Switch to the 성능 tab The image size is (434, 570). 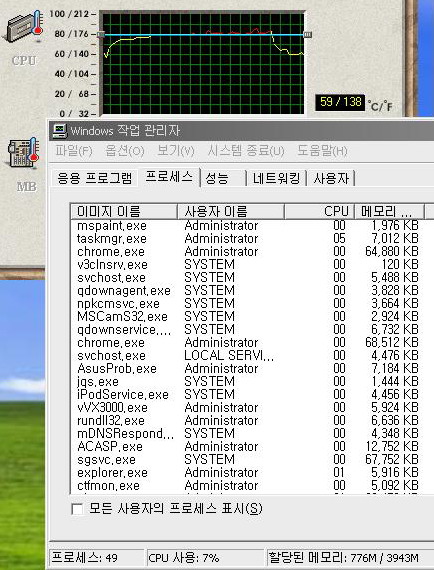[223, 178]
